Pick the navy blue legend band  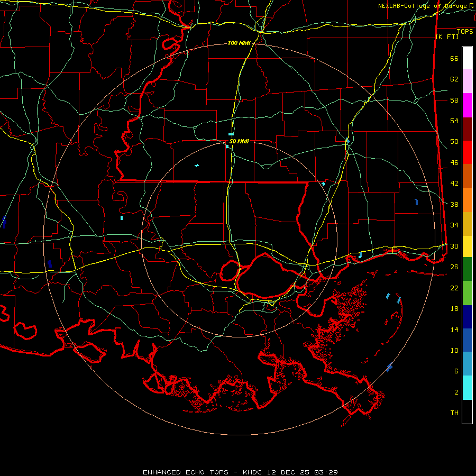467,317
